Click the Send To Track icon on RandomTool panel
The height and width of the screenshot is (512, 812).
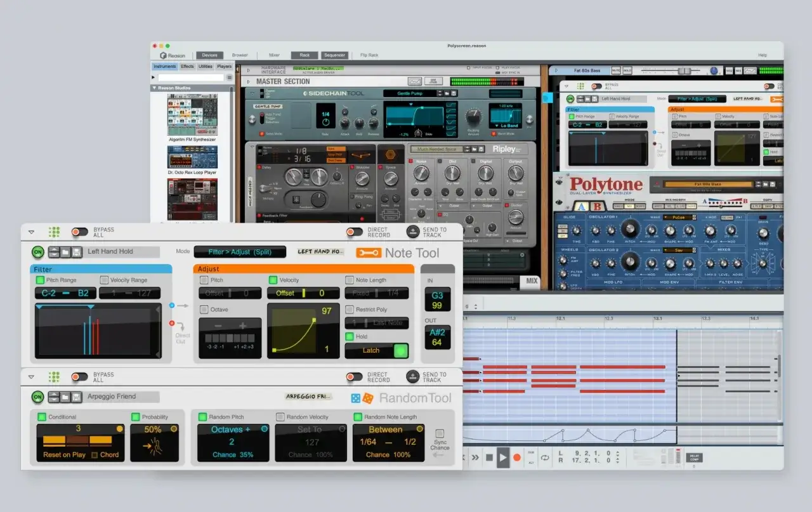412,377
